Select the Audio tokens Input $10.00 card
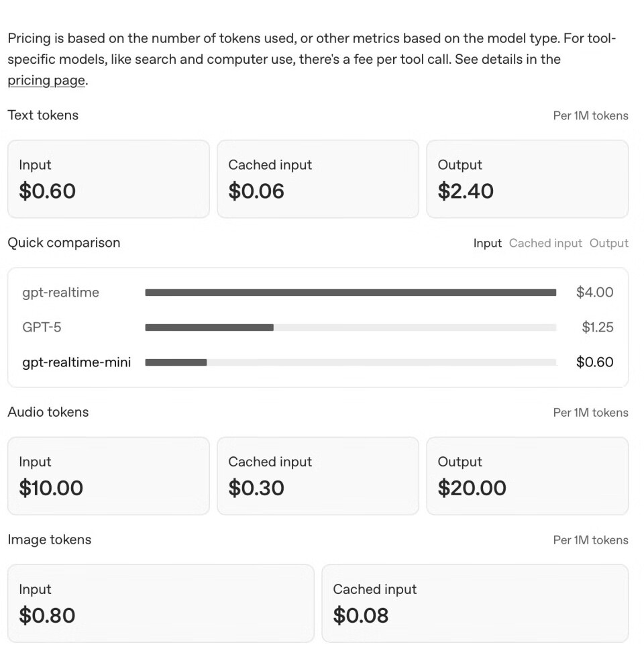644x655 pixels. coord(108,476)
